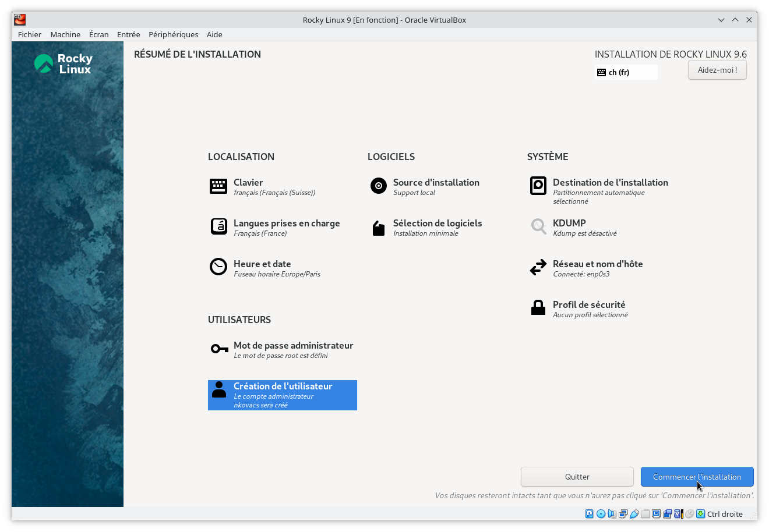Click the Clavier keyboard icon
The image size is (769, 532).
click(218, 186)
